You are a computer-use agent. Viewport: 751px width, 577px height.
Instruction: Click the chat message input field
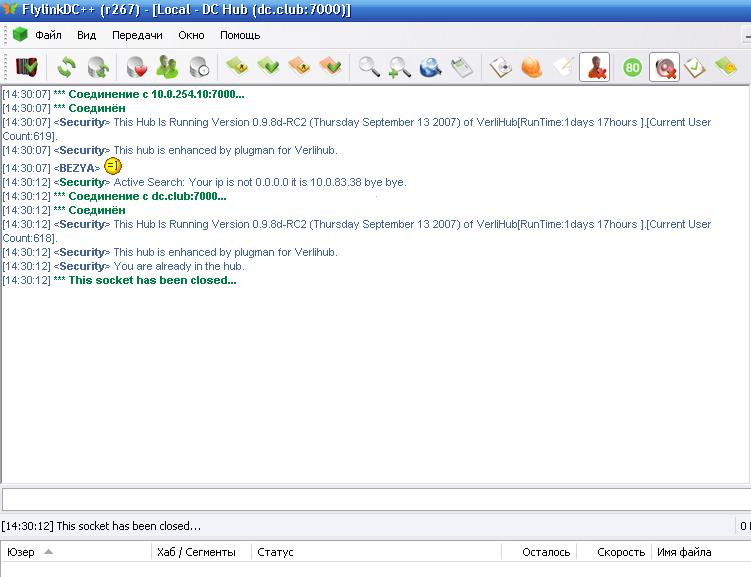pyautogui.click(x=375, y=499)
